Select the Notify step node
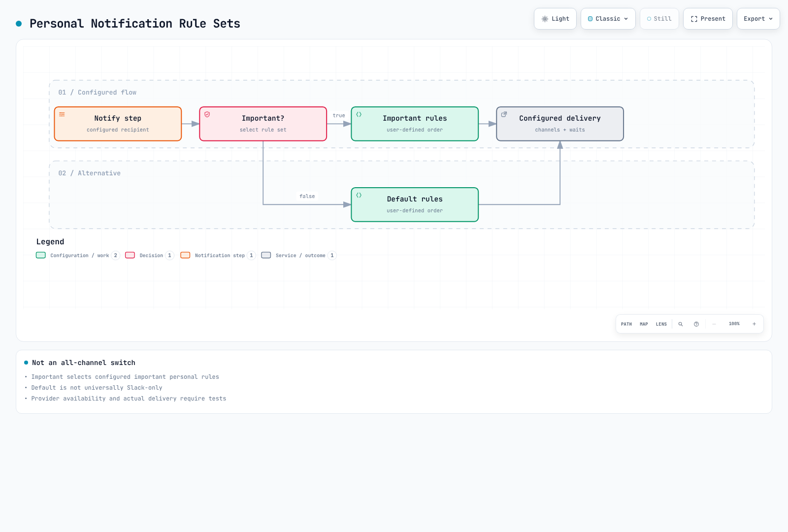Screen dimensions: 788x532 (x=118, y=124)
